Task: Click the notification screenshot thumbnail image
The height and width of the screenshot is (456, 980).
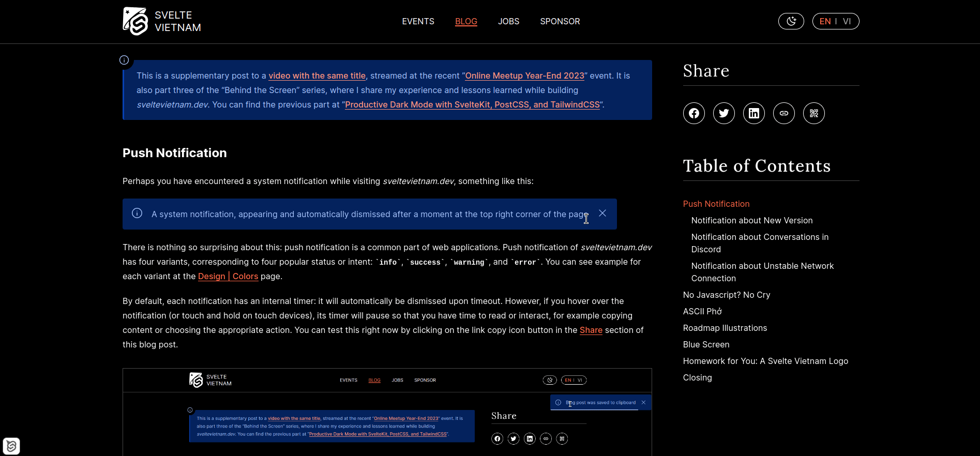Action: (387, 412)
